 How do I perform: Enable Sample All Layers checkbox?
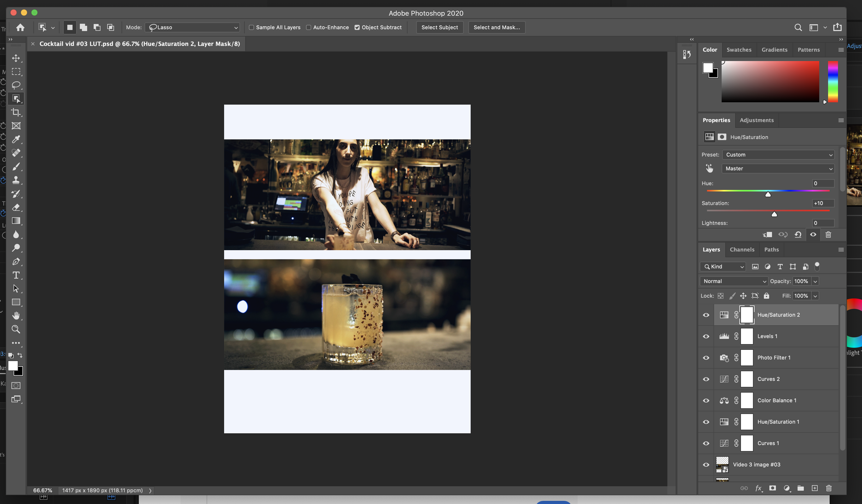pos(252,27)
